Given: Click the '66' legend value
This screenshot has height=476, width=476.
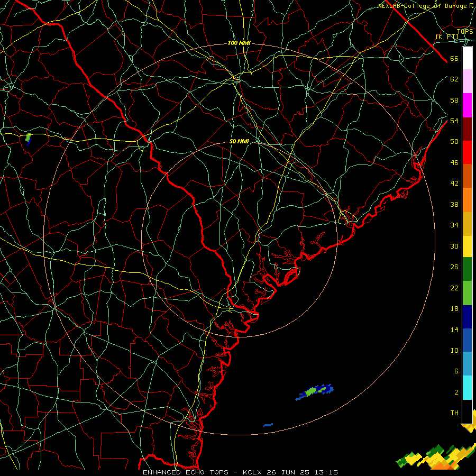Looking at the screenshot, I should tap(454, 59).
